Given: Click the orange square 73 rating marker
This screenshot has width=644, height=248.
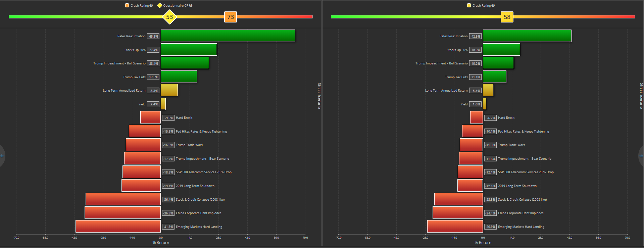Looking at the screenshot, I should 231,17.
